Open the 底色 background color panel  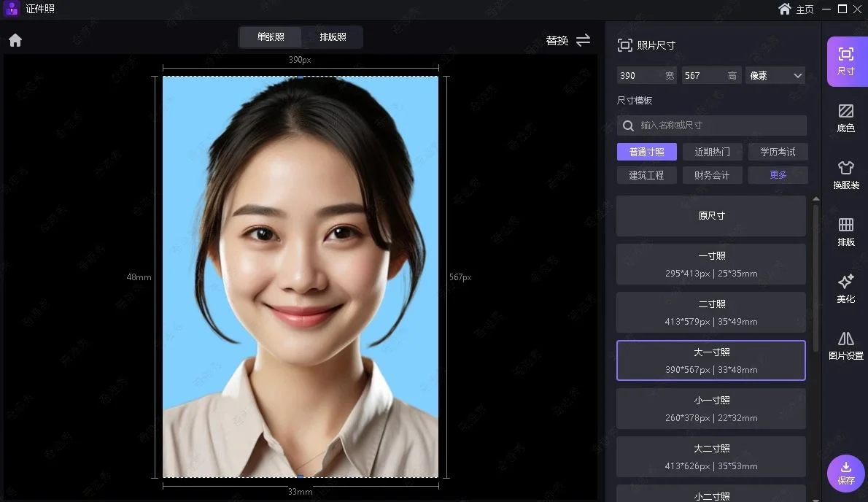pyautogui.click(x=845, y=115)
